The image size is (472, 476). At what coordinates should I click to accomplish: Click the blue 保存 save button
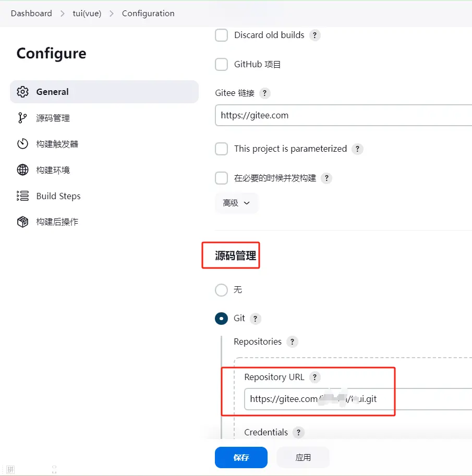click(241, 457)
